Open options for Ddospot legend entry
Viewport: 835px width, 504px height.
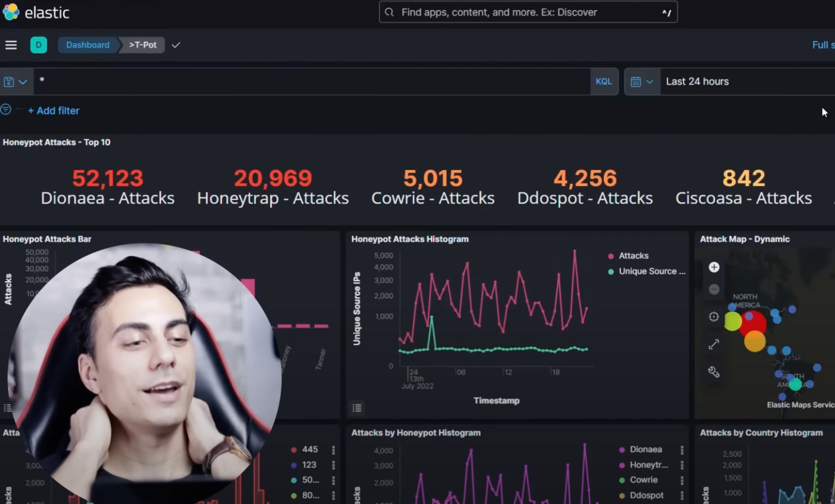[x=682, y=495]
